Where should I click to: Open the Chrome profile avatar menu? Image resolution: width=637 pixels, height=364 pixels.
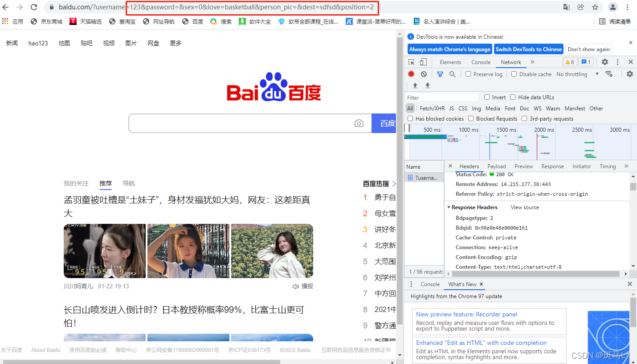613,7
